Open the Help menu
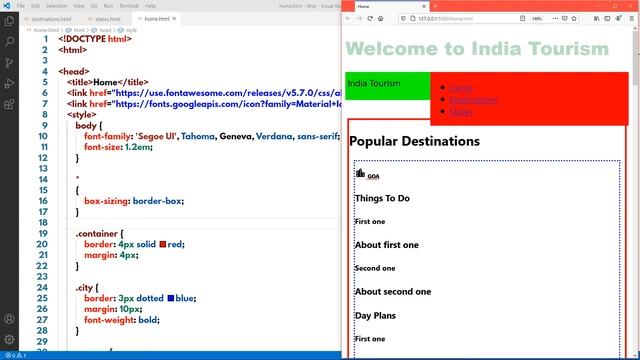Image resolution: width=640 pixels, height=360 pixels. click(x=150, y=6)
